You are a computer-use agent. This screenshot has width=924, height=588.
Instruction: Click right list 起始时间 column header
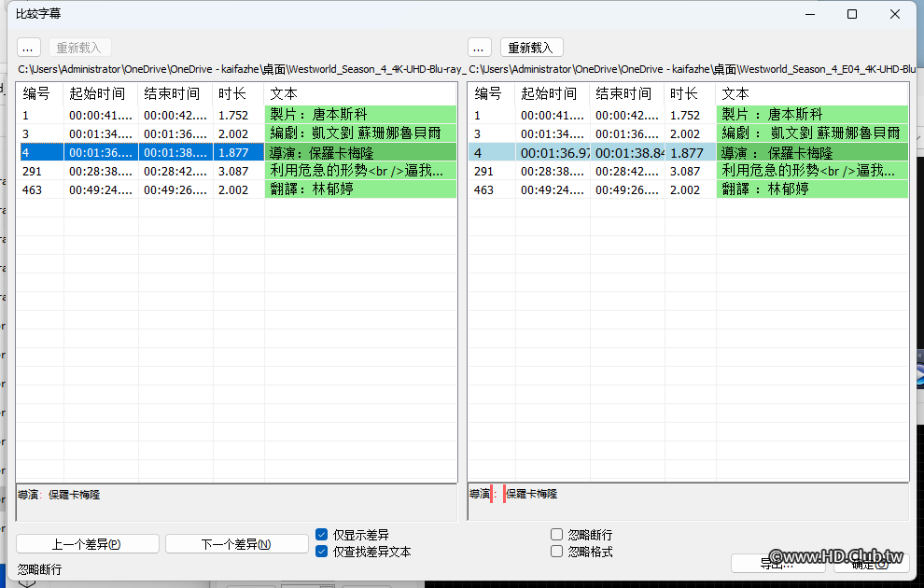pyautogui.click(x=553, y=93)
